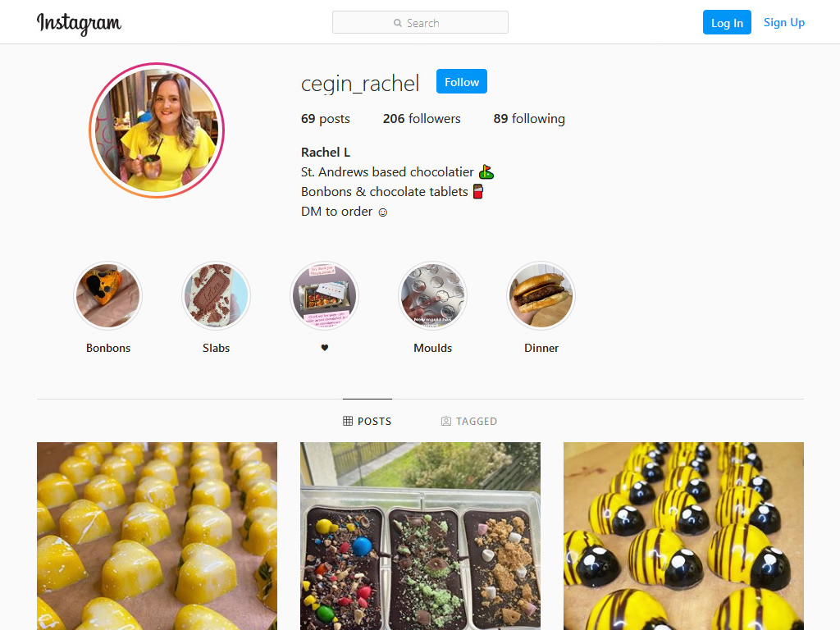The image size is (840, 630).
Task: Click the search magnifier icon
Action: [398, 23]
